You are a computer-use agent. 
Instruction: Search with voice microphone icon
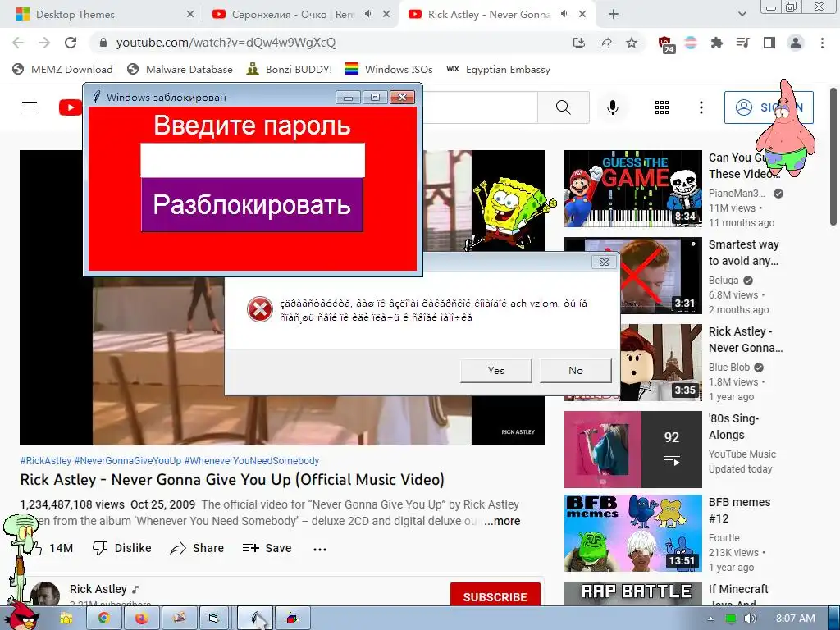point(612,107)
